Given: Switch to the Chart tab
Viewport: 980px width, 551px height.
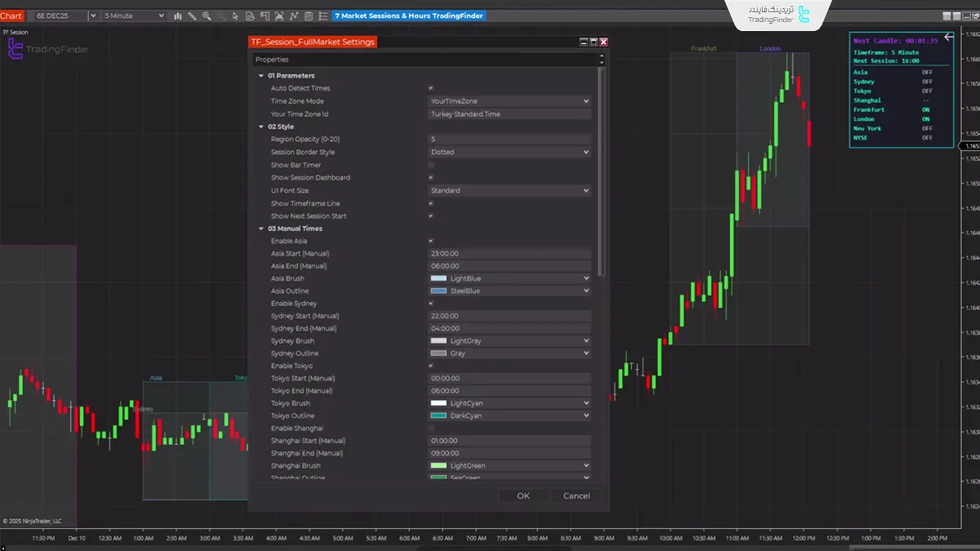Looking at the screenshot, I should (11, 16).
